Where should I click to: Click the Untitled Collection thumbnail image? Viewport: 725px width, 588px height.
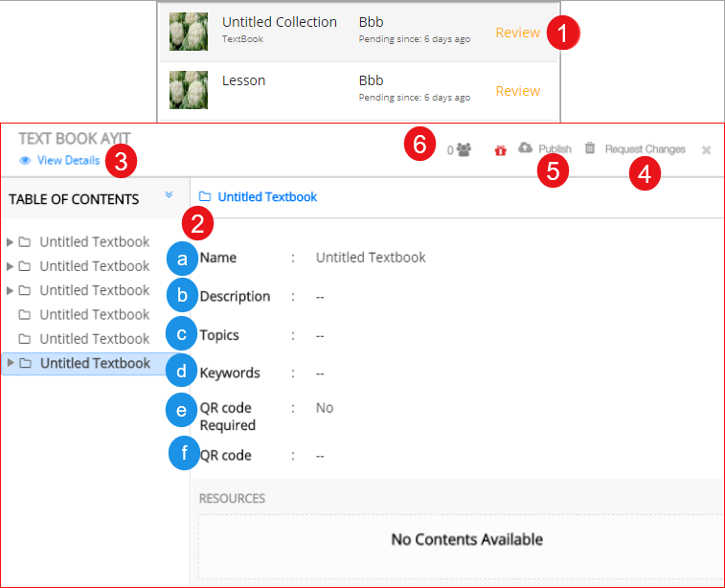click(189, 32)
